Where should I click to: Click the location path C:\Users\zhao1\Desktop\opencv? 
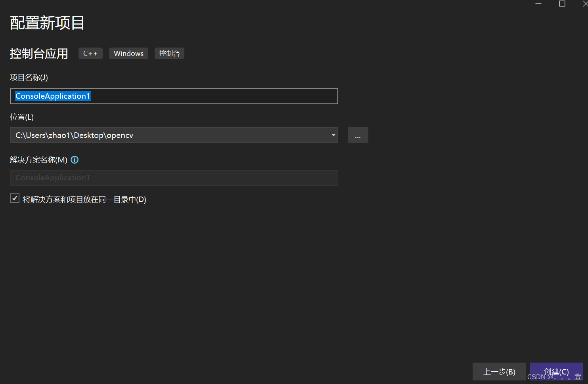[74, 135]
